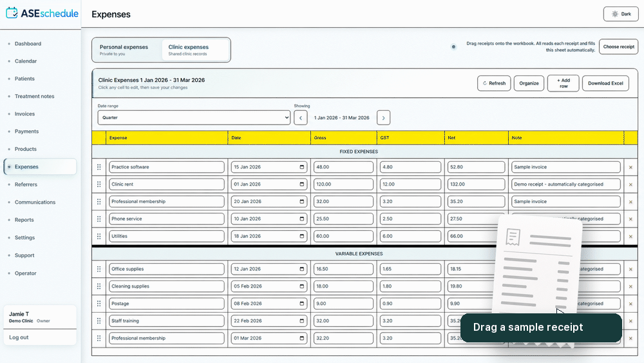
Task: Click drag handle for Postage row
Action: 99,304
